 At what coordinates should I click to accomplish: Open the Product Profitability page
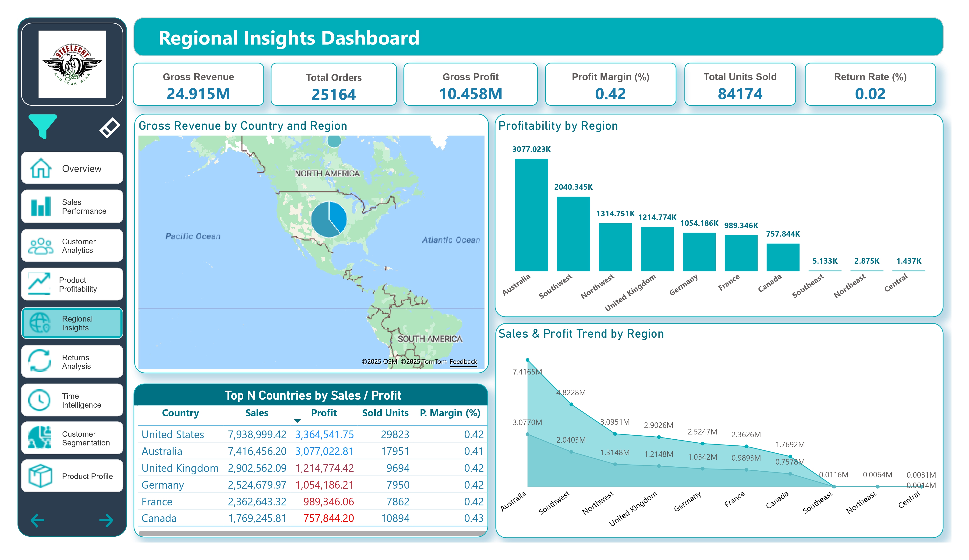coord(72,284)
